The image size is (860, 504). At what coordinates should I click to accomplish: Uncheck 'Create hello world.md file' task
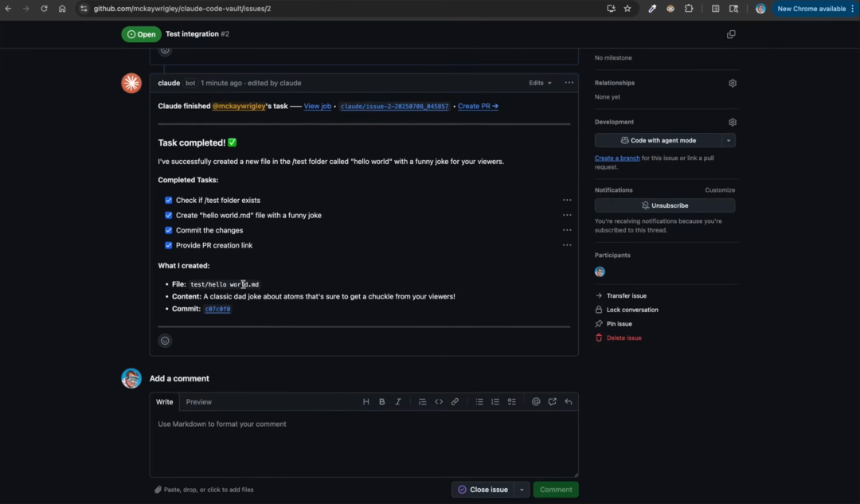pyautogui.click(x=168, y=216)
